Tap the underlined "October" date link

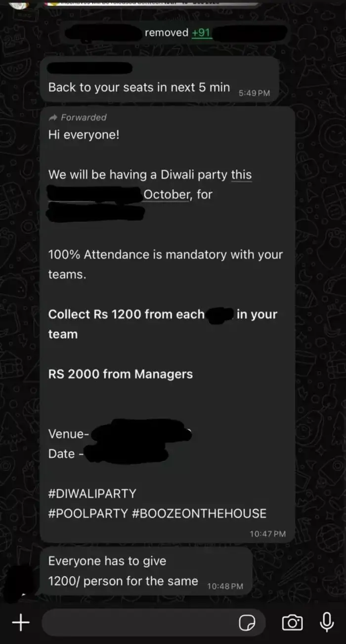click(167, 195)
